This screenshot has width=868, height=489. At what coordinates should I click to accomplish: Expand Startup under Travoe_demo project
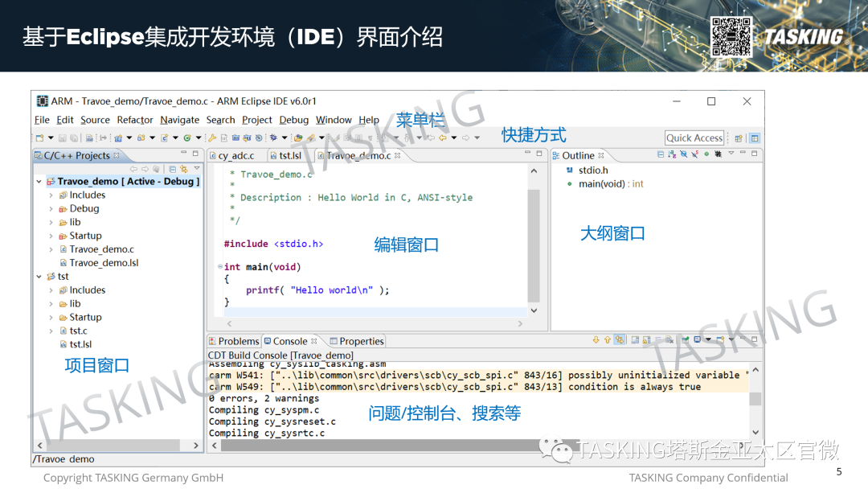(x=51, y=236)
